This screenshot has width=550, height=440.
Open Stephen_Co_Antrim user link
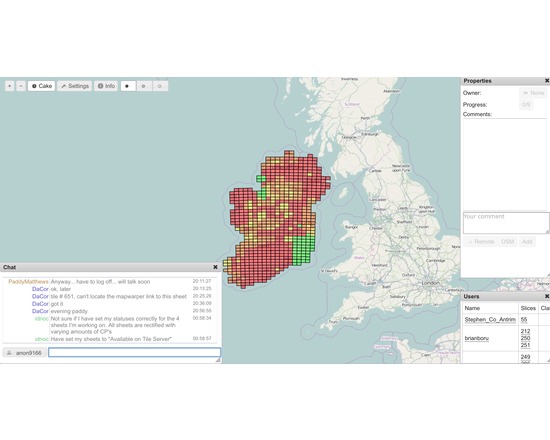490,320
